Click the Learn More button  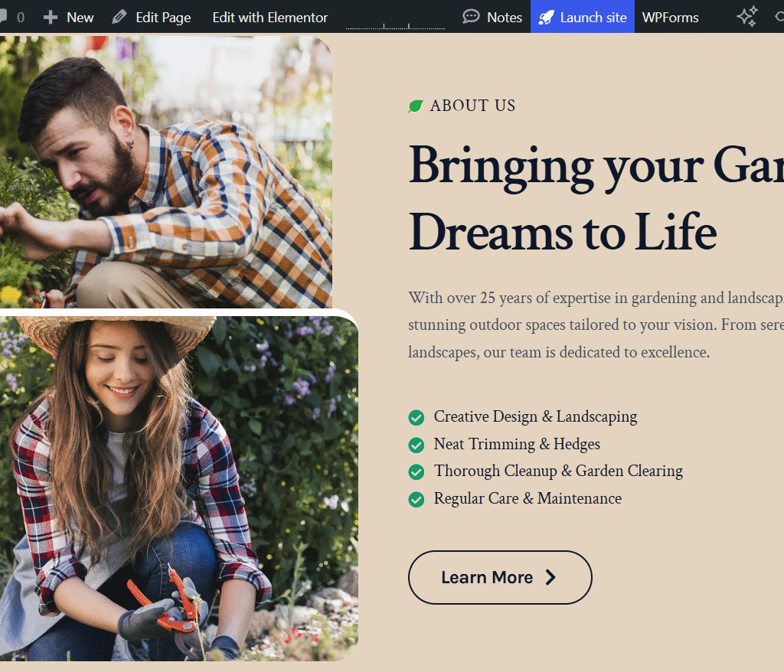[500, 578]
